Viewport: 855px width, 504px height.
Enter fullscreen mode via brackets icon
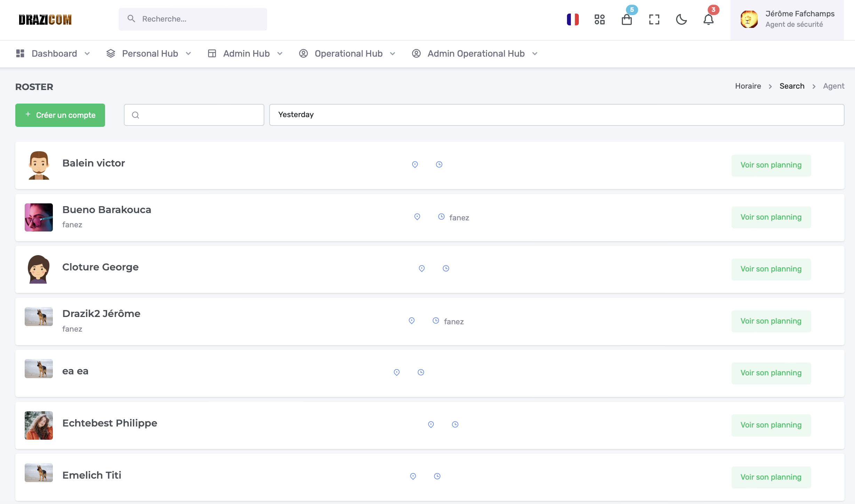pyautogui.click(x=654, y=19)
